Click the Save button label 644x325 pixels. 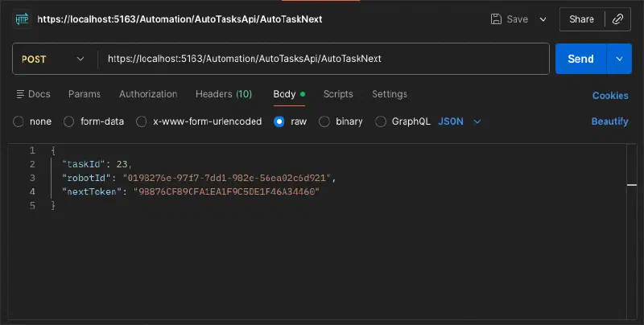click(x=517, y=19)
